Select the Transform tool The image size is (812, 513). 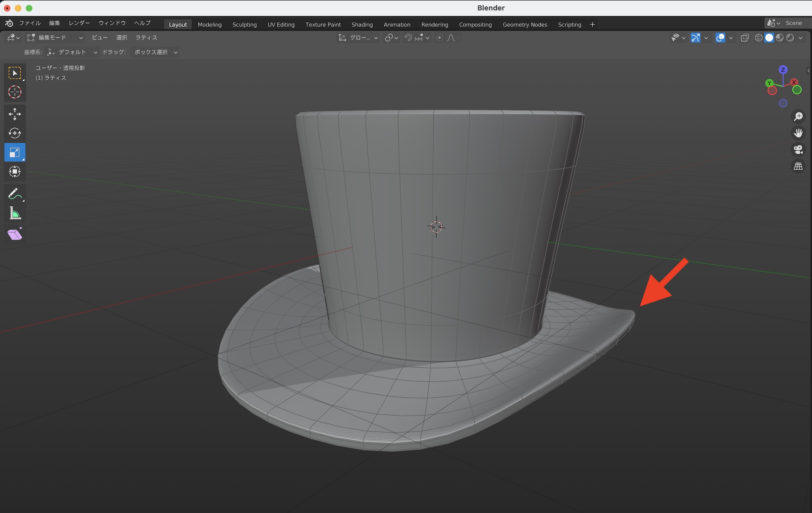click(x=15, y=172)
